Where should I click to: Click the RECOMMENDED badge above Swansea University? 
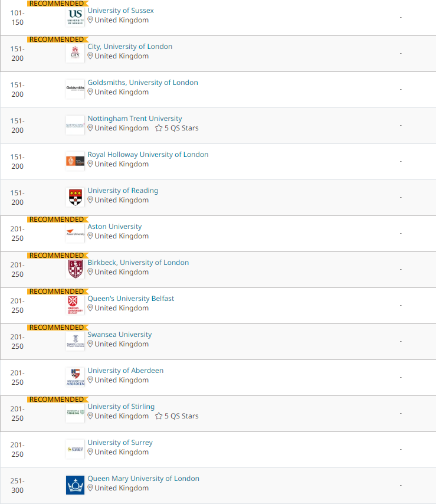click(57, 328)
